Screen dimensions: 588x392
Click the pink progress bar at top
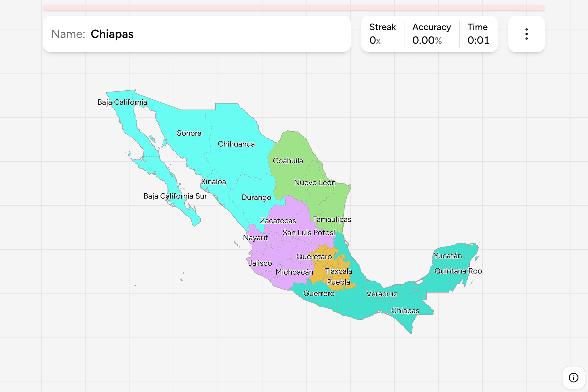point(294,8)
